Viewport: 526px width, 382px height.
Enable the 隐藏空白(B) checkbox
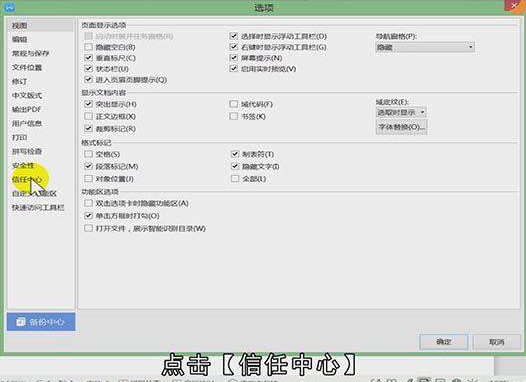[x=88, y=47]
